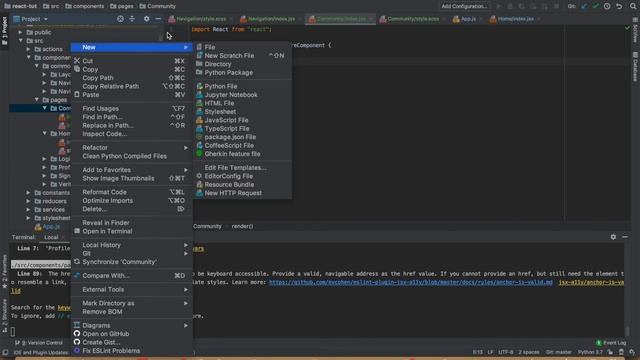Click the Stylesheet icon

[x=199, y=111]
